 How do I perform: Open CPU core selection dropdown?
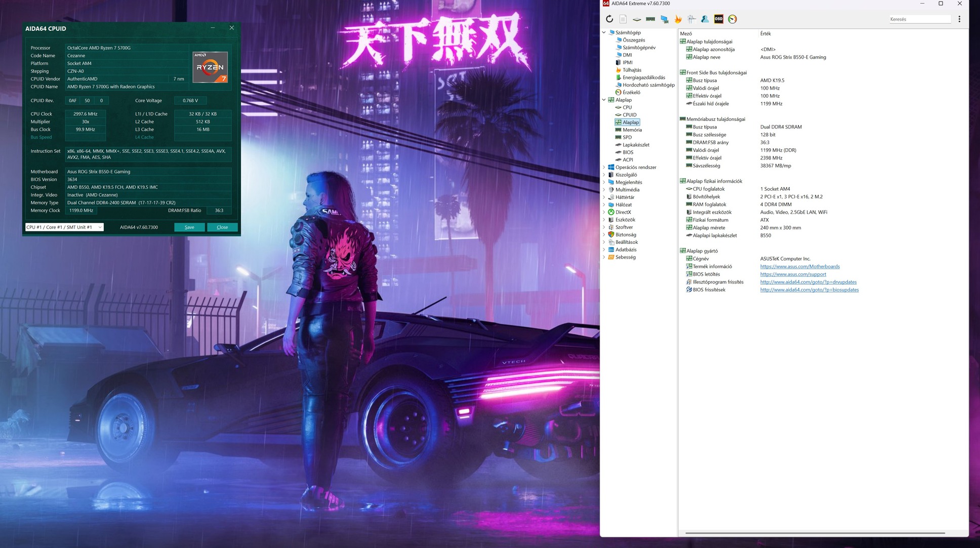pos(64,227)
